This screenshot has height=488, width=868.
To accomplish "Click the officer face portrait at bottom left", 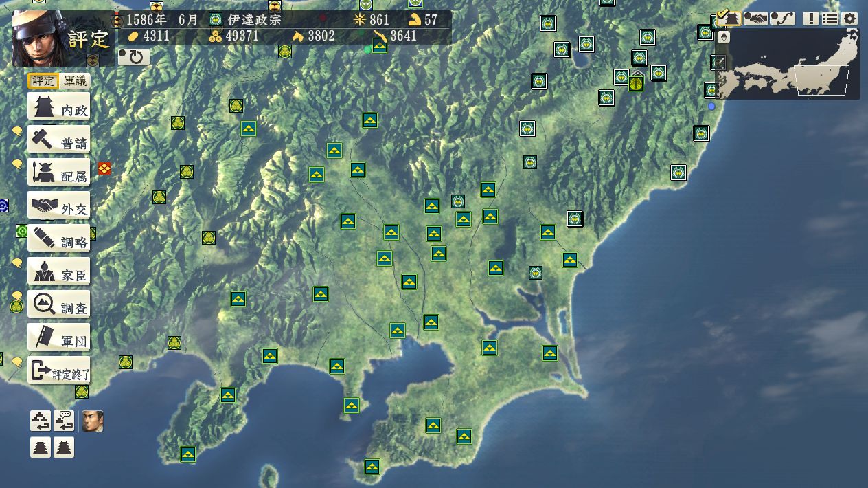I will 93,421.
